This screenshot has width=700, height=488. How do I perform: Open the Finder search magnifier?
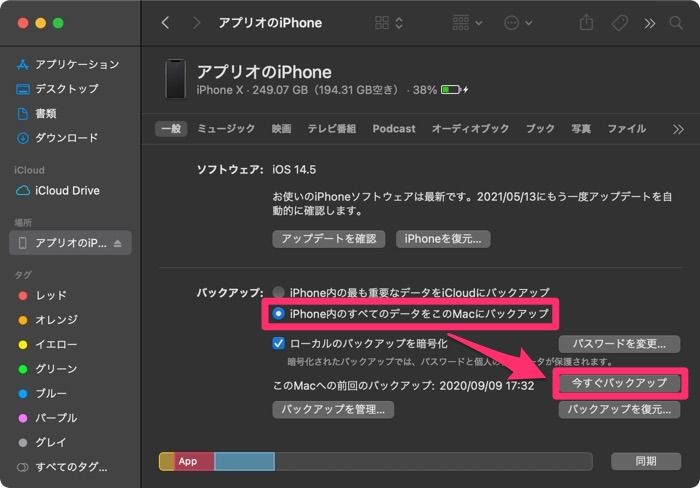pos(676,23)
